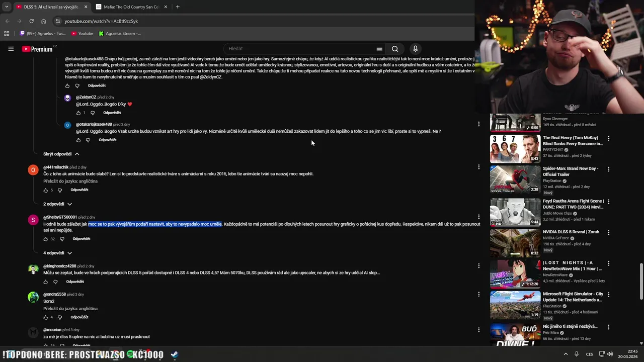Open more options for @ondra5558 comment
Image resolution: width=644 pixels, height=362 pixels.
478,294
